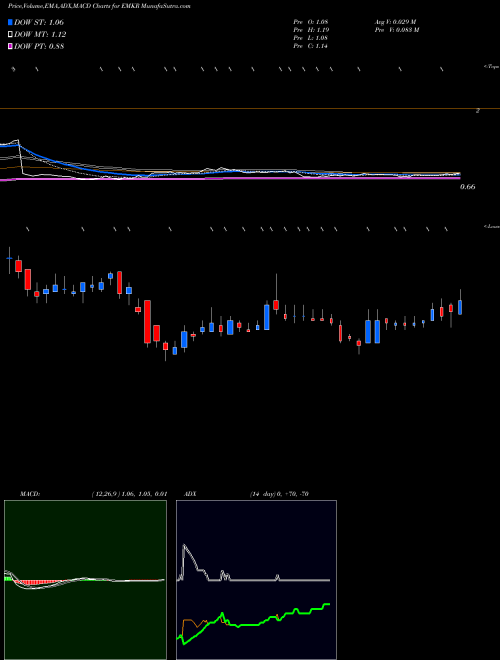Click the blue DOW ST legend swatch
500x660 pixels.
point(10,22)
